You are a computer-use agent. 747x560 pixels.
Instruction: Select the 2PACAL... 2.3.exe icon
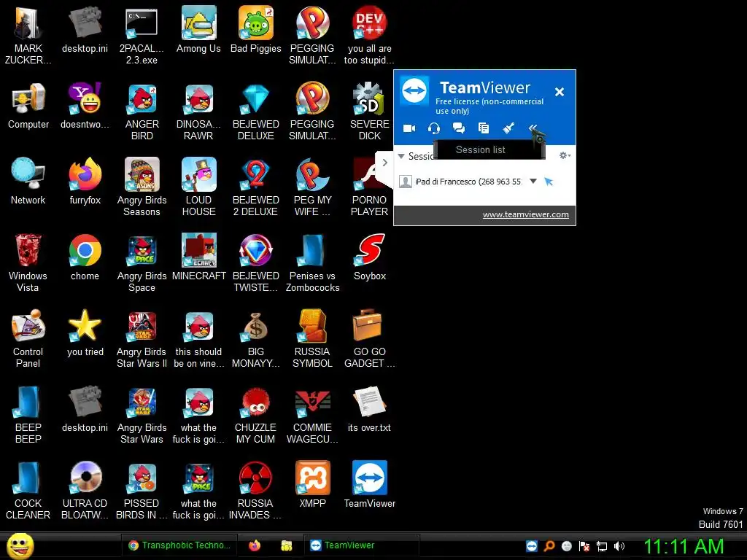pyautogui.click(x=142, y=36)
